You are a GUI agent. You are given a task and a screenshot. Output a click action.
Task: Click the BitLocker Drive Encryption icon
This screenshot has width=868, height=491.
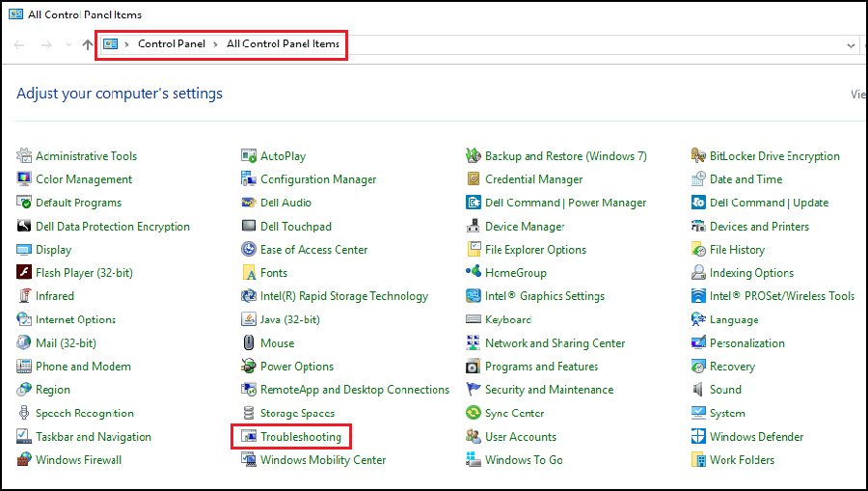click(x=699, y=156)
